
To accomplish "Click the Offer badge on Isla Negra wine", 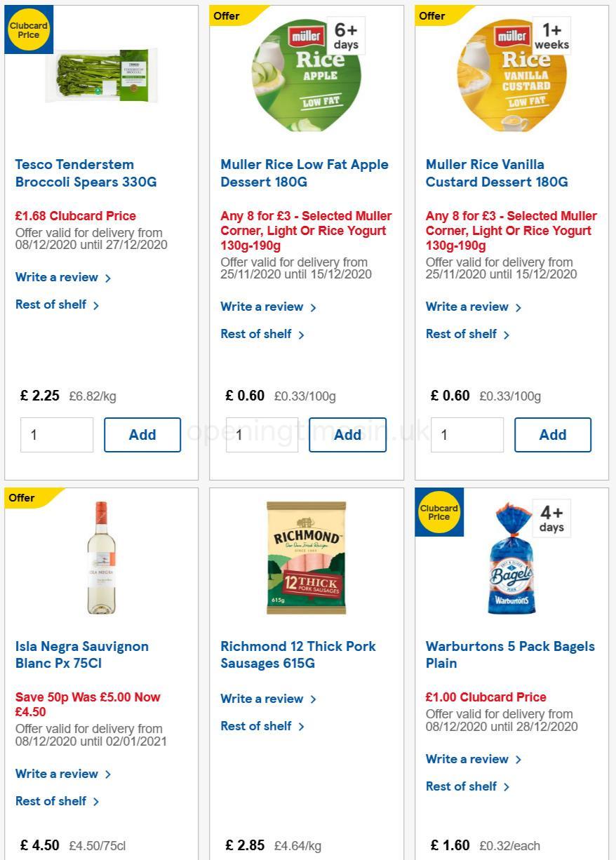I will click(x=21, y=498).
